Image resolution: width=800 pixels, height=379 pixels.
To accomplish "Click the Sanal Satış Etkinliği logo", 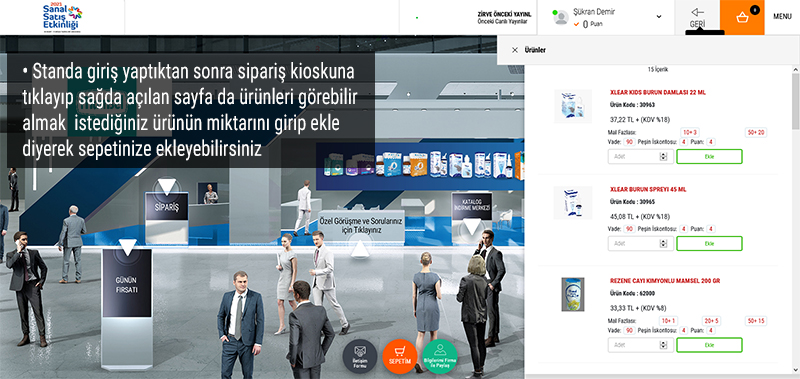I will tap(62, 17).
